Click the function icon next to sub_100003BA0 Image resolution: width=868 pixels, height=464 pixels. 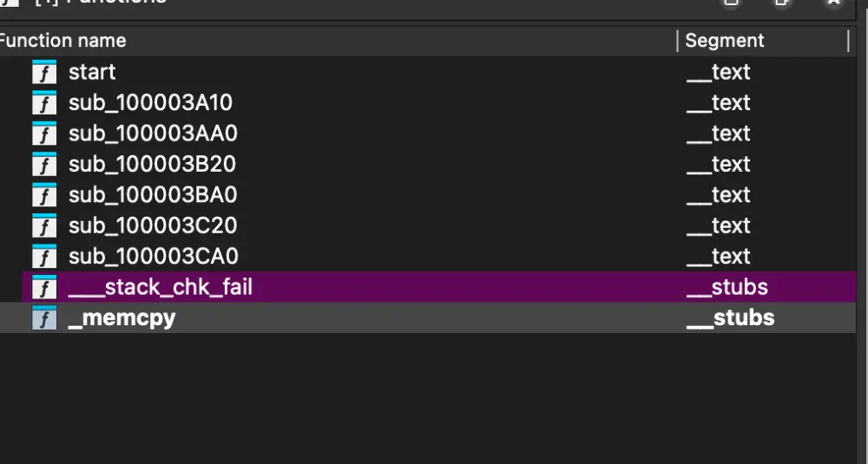44,195
